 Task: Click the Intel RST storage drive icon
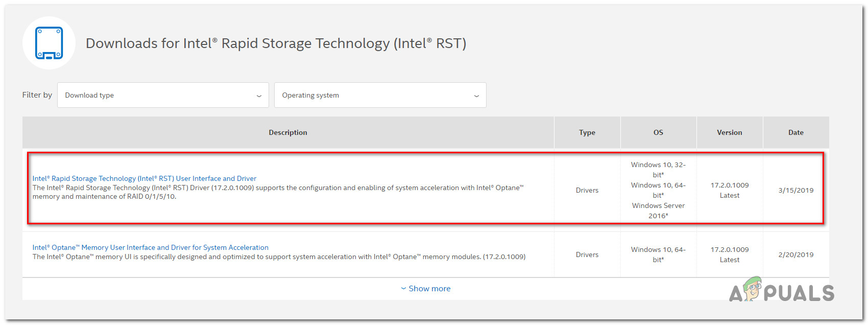tap(49, 43)
